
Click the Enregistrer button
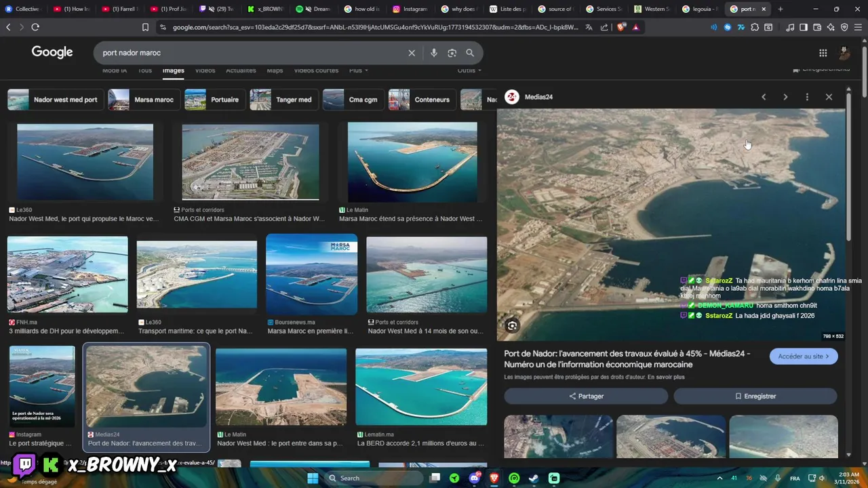[755, 396]
